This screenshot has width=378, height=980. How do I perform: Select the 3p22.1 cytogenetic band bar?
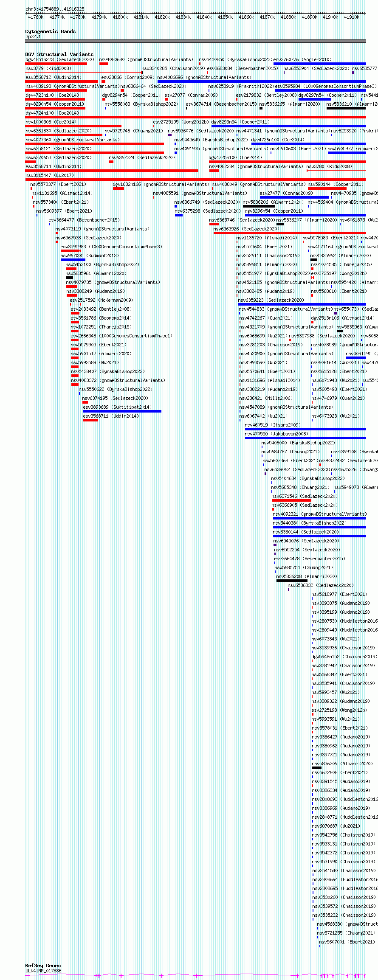pos(195,41)
